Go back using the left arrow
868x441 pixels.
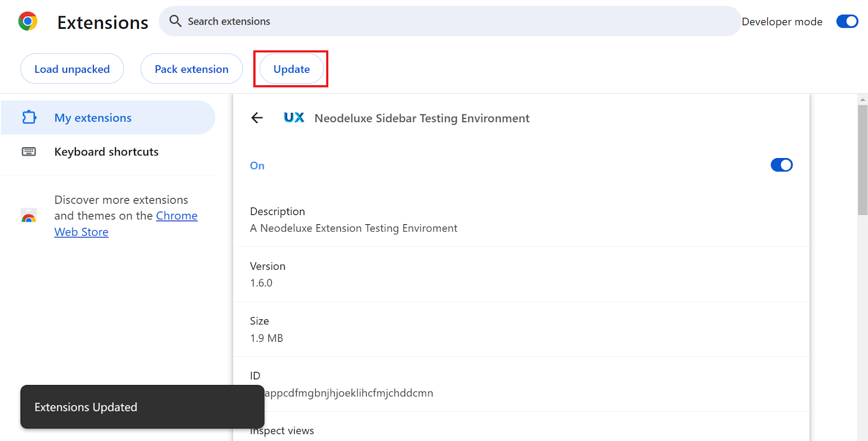pyautogui.click(x=257, y=118)
